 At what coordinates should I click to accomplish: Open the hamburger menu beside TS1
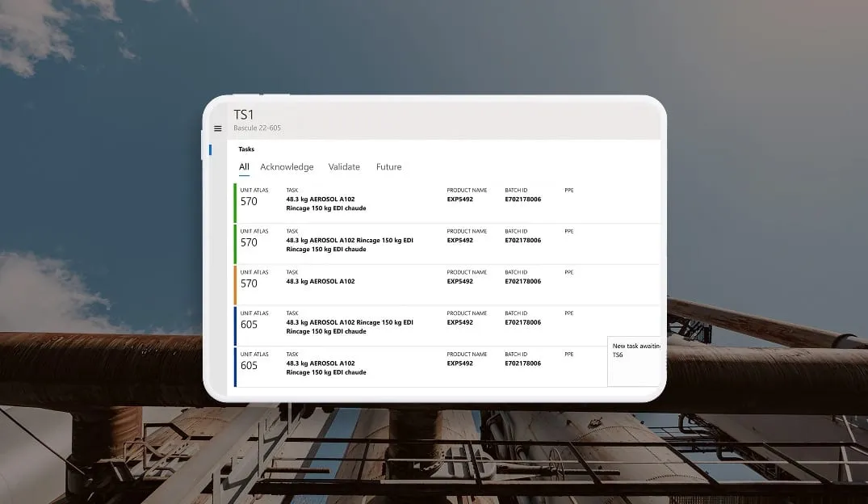217,128
